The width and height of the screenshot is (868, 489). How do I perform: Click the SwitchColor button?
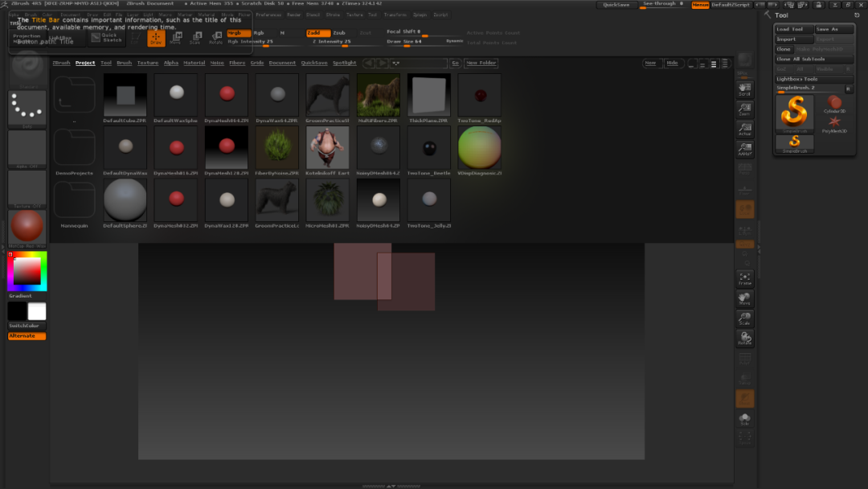(27, 326)
